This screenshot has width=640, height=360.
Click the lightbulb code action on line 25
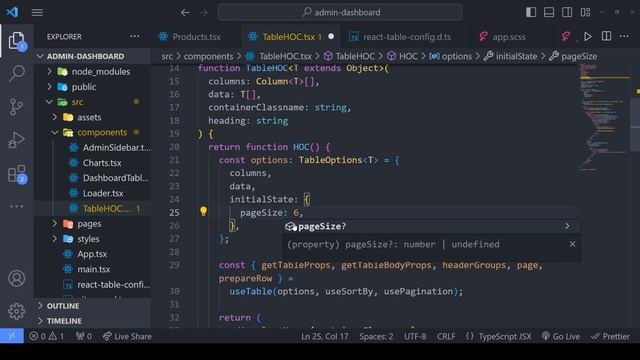(203, 211)
